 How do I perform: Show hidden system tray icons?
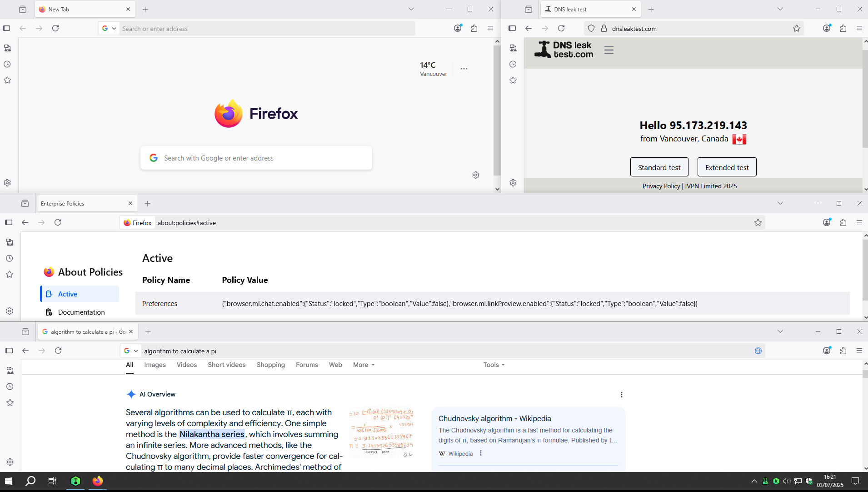[754, 481]
